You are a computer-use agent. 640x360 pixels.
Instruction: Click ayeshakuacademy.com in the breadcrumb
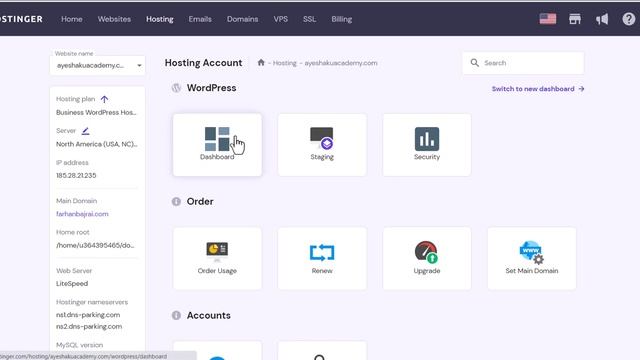point(341,63)
